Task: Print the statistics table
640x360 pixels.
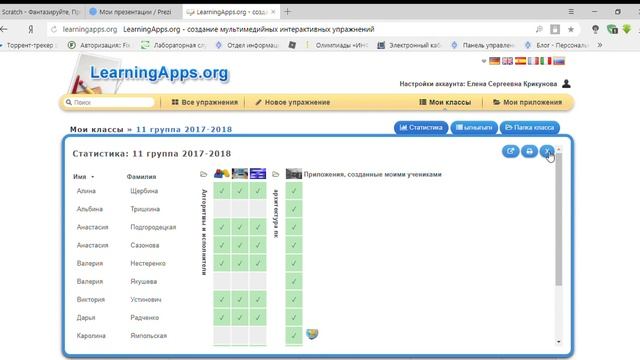Action: [x=529, y=151]
